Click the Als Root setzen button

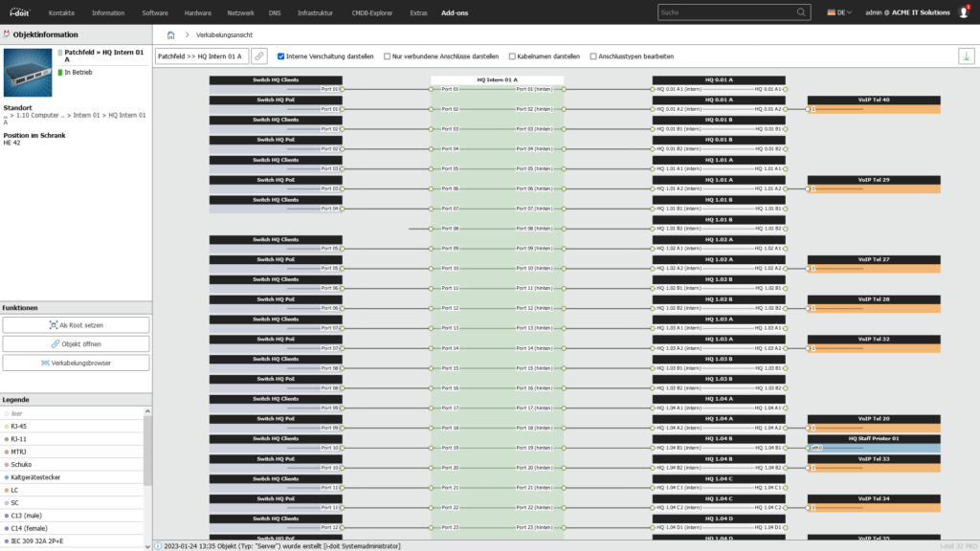pos(76,325)
